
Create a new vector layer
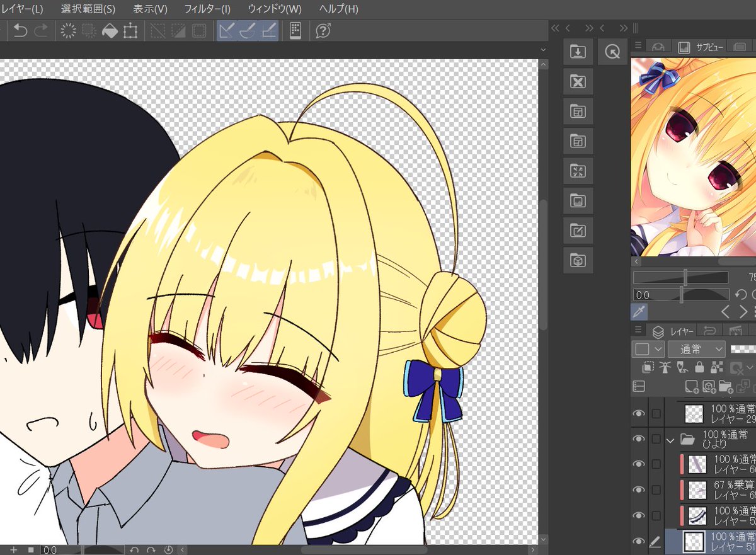click(x=709, y=386)
